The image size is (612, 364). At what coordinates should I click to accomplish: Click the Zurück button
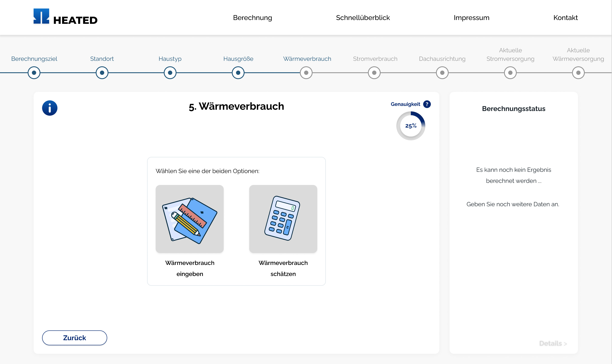75,338
